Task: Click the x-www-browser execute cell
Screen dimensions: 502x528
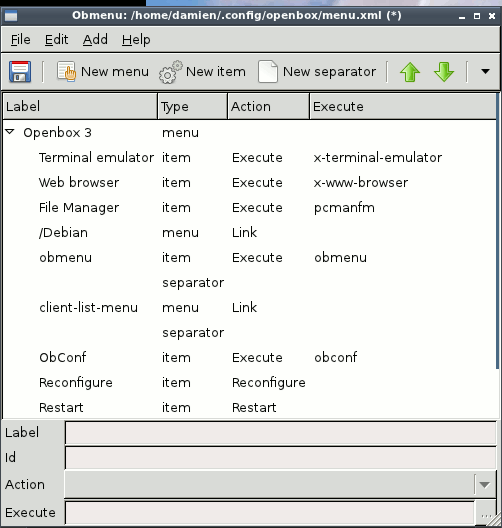Action: point(361,182)
